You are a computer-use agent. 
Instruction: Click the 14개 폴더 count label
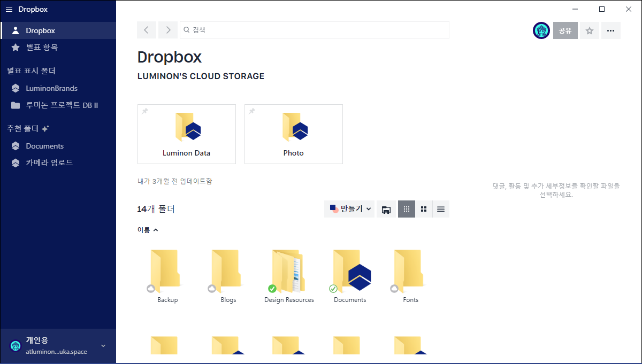click(x=156, y=209)
